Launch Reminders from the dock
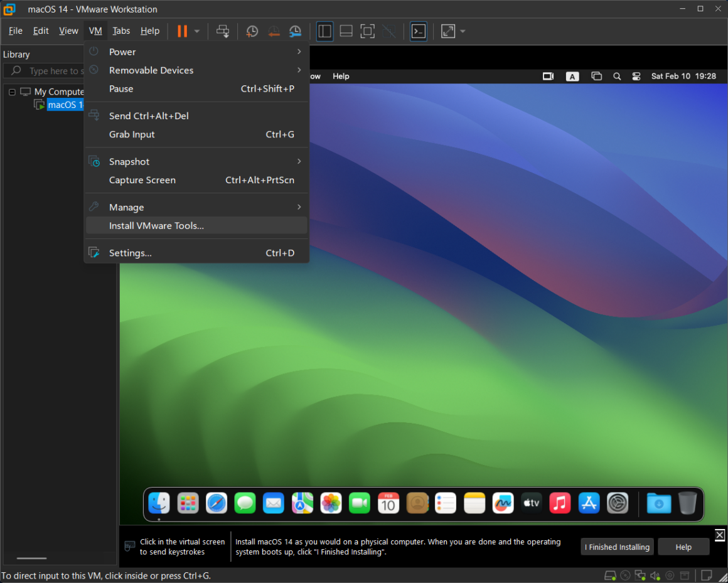The height and width of the screenshot is (583, 728). 446,503
